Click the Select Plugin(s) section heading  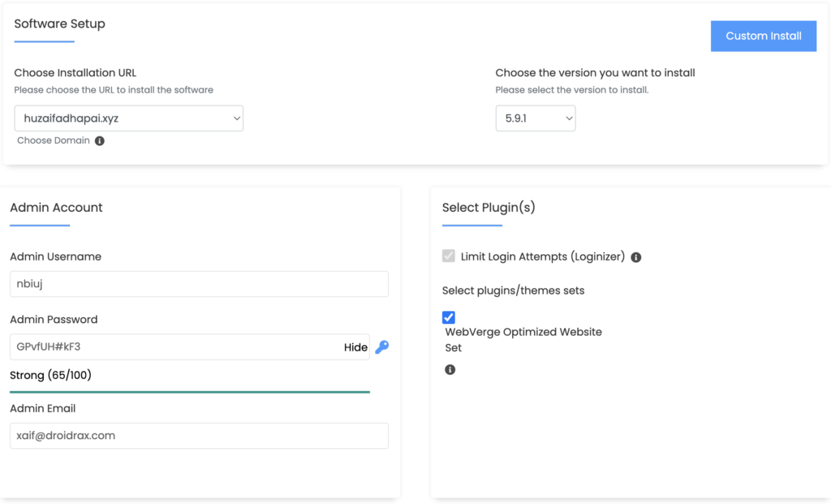[x=489, y=208]
